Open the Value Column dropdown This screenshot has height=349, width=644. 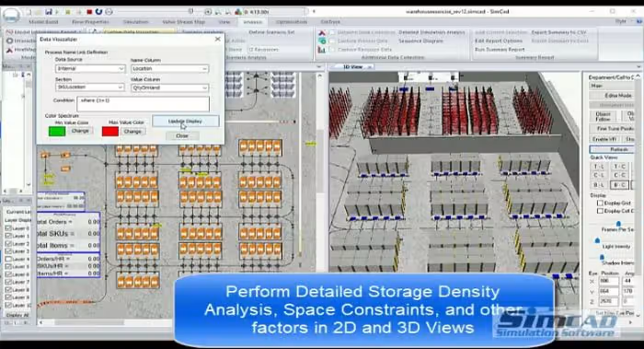tap(169, 87)
